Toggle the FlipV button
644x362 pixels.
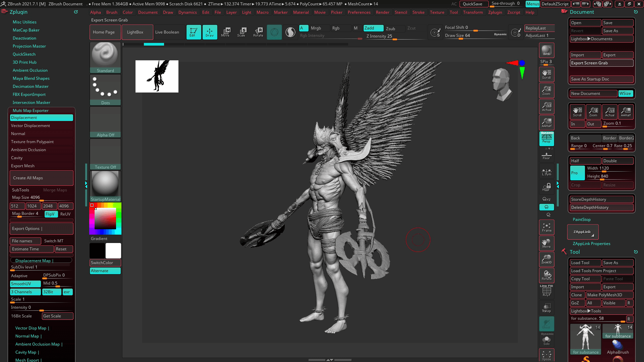coord(51,214)
